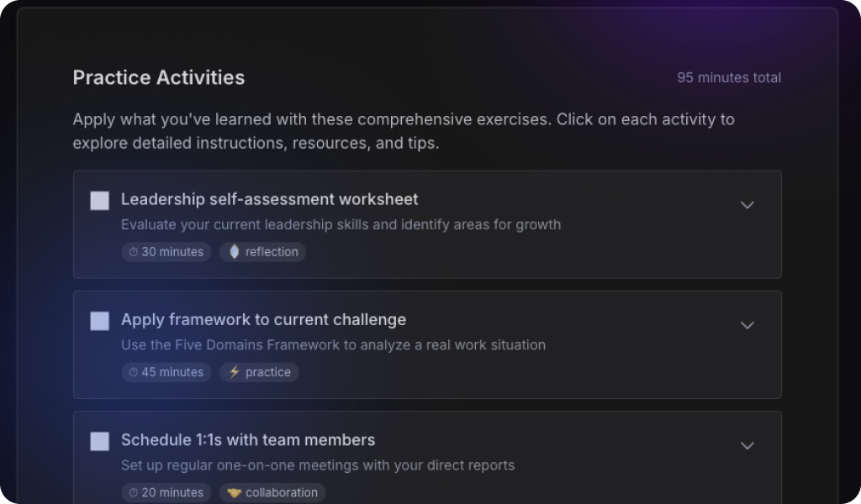Click the reflection tag icon
861x504 pixels.
click(x=235, y=252)
